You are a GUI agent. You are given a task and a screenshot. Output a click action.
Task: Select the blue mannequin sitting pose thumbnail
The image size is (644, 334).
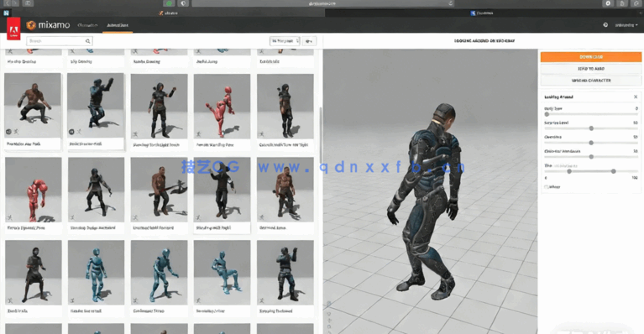[x=222, y=273]
